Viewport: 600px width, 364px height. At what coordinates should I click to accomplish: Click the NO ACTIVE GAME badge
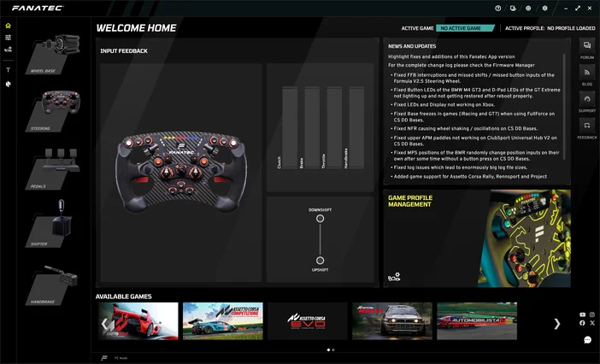pyautogui.click(x=465, y=28)
